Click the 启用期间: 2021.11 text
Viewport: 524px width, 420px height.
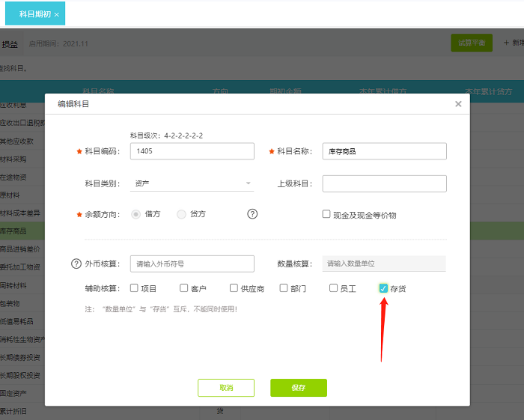click(x=58, y=43)
